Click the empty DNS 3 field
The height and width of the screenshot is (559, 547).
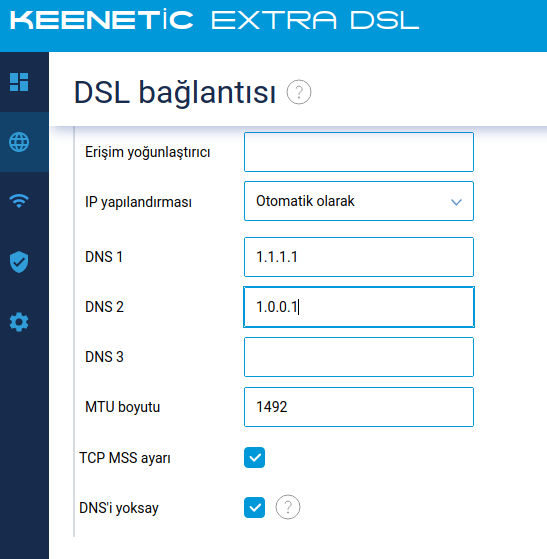[x=359, y=357]
